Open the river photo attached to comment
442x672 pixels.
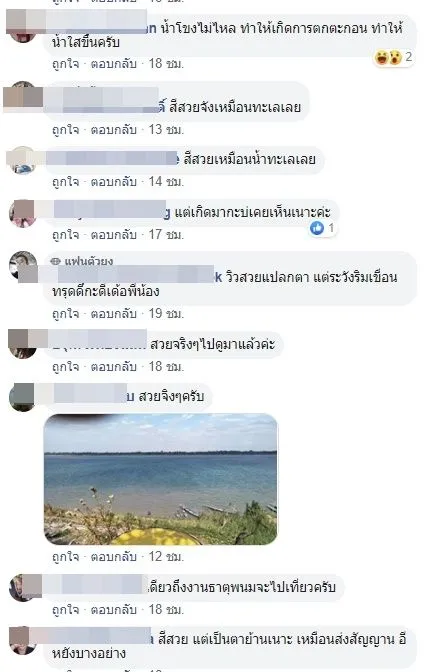161,479
